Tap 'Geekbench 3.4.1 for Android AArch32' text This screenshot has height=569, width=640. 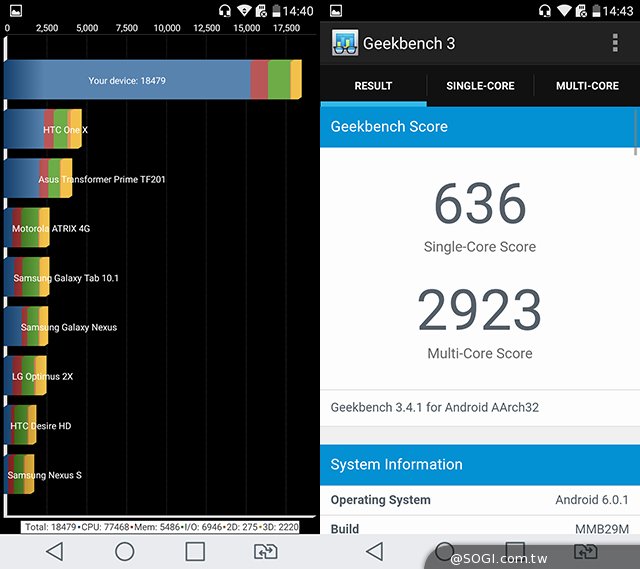coord(435,407)
